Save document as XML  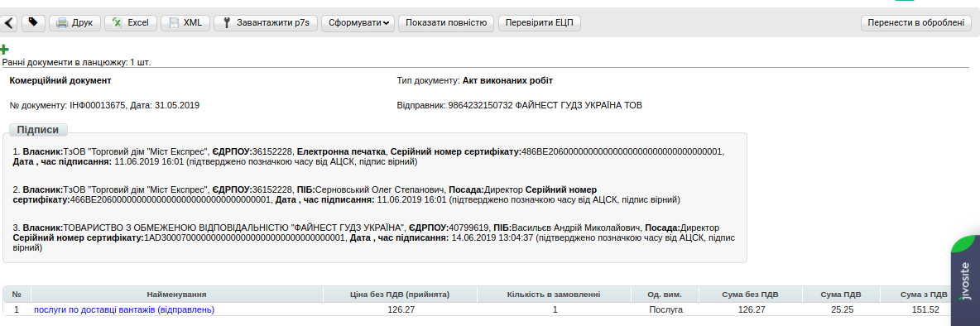[185, 23]
